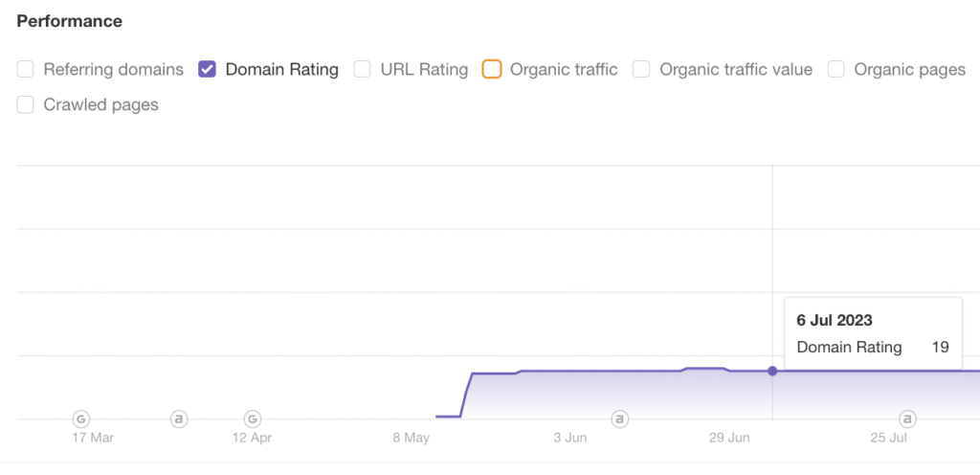This screenshot has height=475, width=980.
Task: Check the orange Organic traffic checkbox
Action: [x=492, y=69]
